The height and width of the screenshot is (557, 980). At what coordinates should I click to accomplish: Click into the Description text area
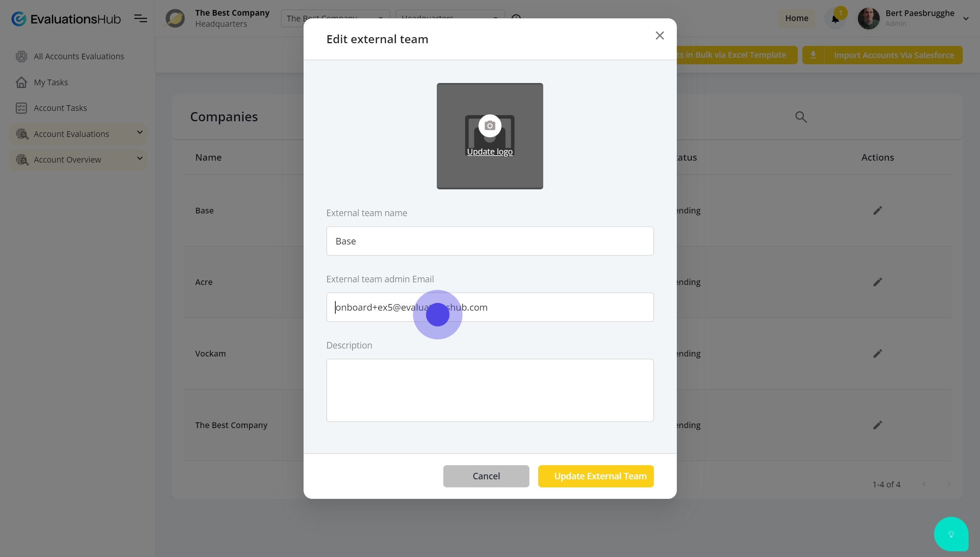490,390
